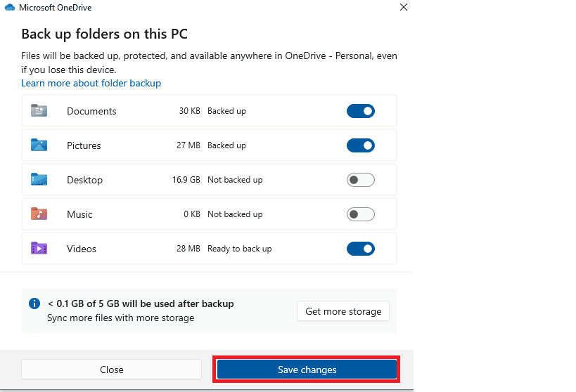Image resolution: width=576 pixels, height=392 pixels.
Task: Click the blue info icon beside storage message
Action: pyautogui.click(x=34, y=303)
